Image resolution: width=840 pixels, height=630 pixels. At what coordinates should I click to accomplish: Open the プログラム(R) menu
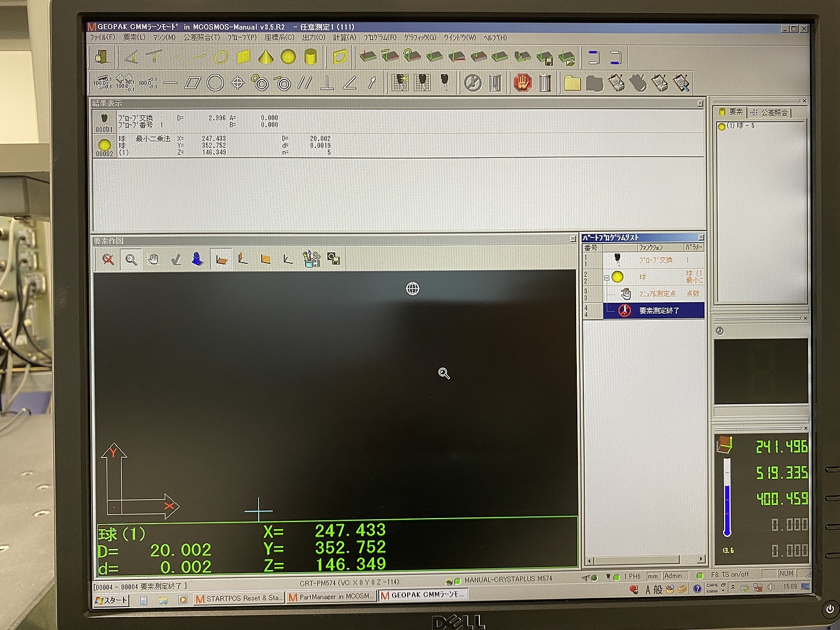(x=380, y=38)
